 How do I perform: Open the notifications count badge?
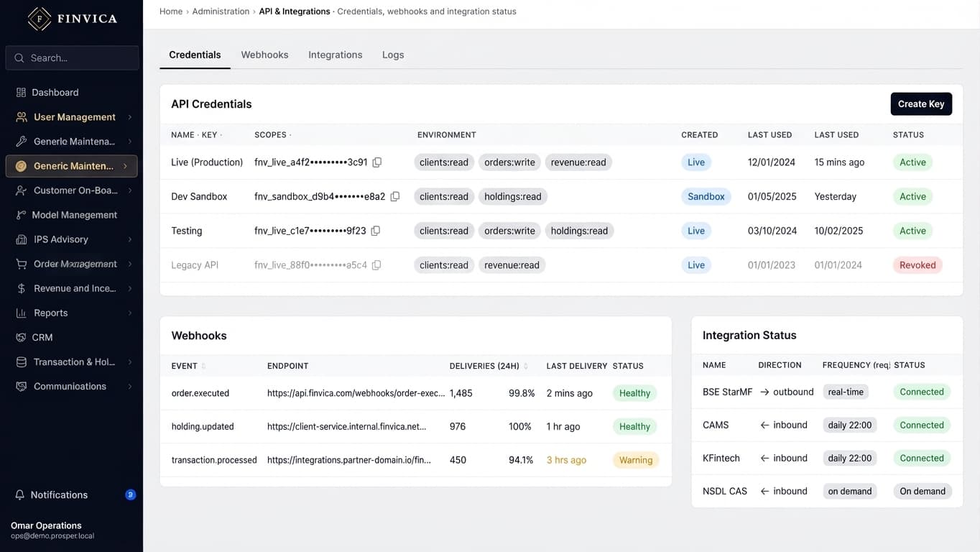pos(131,494)
